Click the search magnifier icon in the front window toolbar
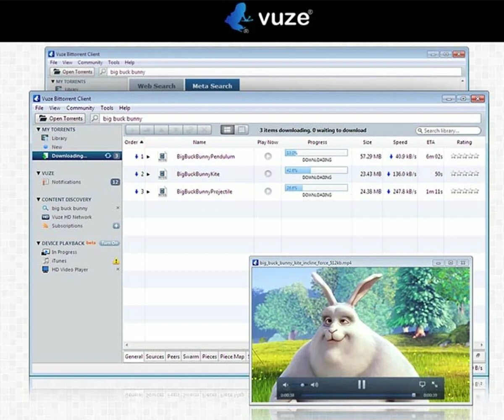504x420 pixels. (x=95, y=118)
